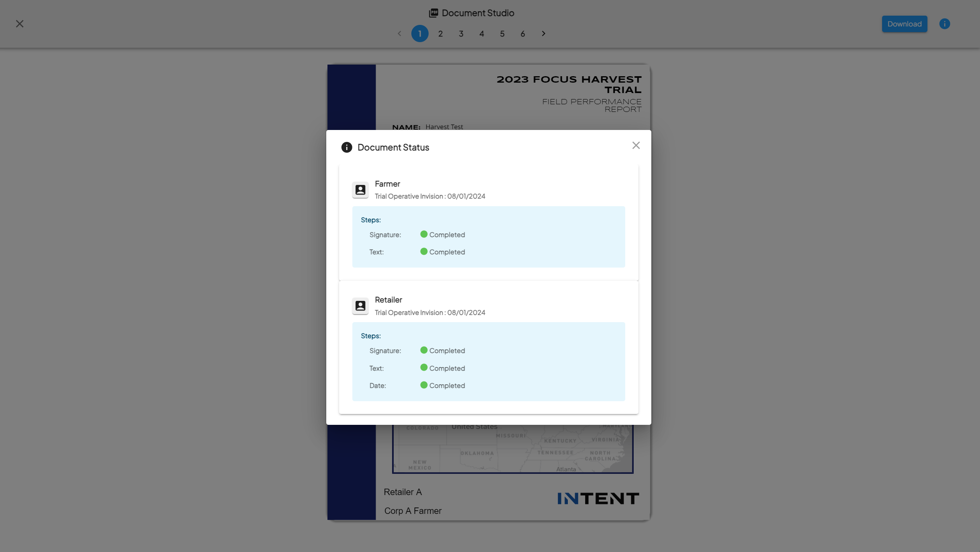Viewport: 980px width, 552px height.
Task: Click the Retailer profile icon
Action: pyautogui.click(x=360, y=306)
